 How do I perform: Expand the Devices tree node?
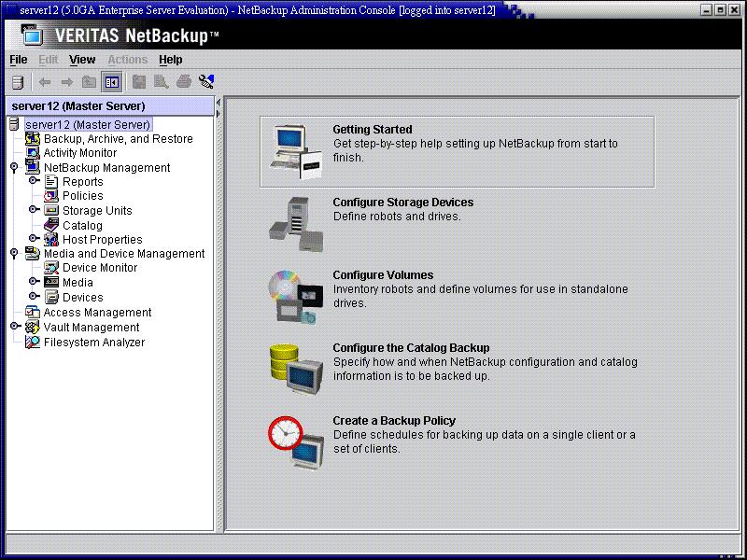[34, 296]
